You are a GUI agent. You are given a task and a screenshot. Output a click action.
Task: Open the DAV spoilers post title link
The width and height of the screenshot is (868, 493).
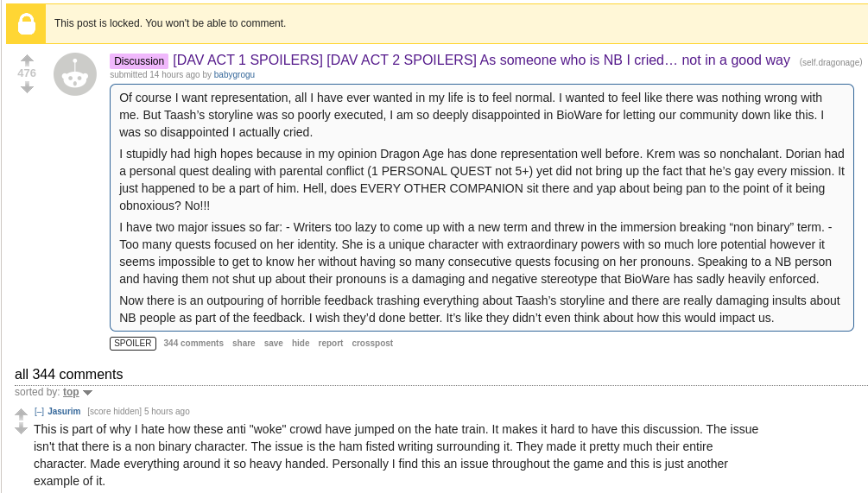click(x=481, y=60)
